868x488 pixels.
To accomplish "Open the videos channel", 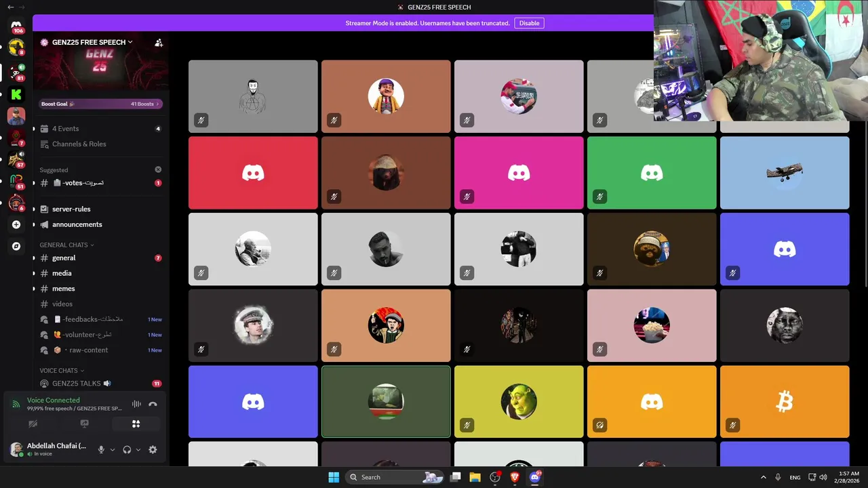I will (x=100, y=304).
